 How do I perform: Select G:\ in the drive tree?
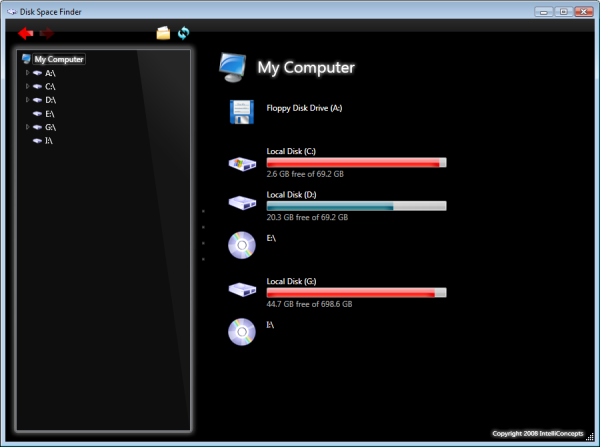click(51, 127)
